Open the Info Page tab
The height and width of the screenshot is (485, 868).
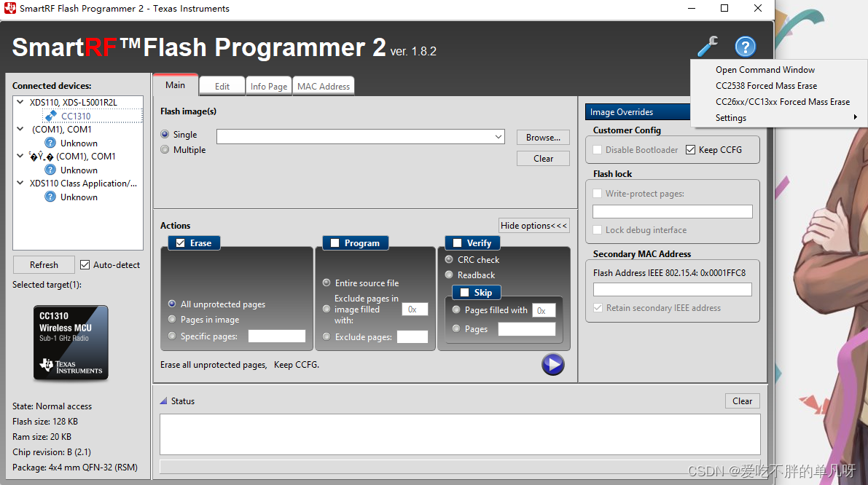tap(268, 86)
